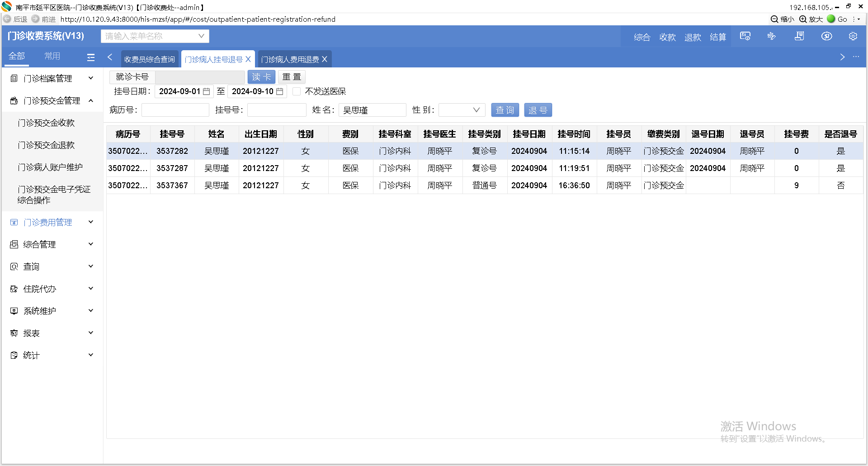Open the 性别 dropdown
868x466 pixels.
tap(462, 110)
